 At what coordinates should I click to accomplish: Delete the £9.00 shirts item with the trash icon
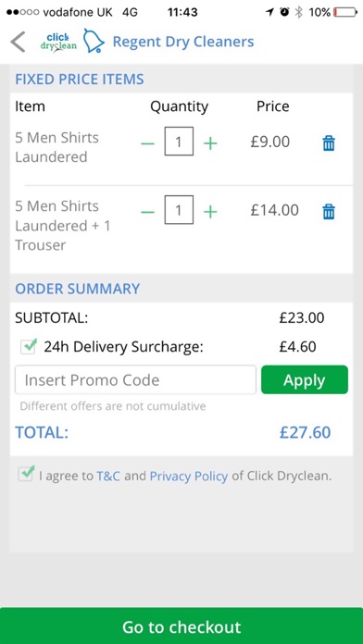click(x=329, y=143)
